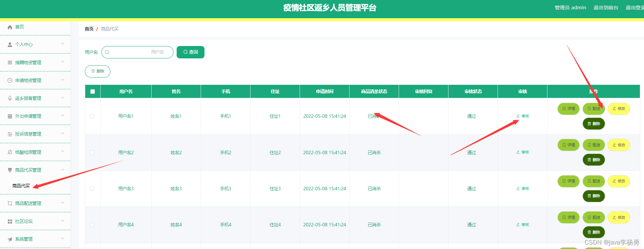Image resolution: width=644 pixels, height=249 pixels.
Task: Focus the 用户名 search input field
Action: (137, 52)
